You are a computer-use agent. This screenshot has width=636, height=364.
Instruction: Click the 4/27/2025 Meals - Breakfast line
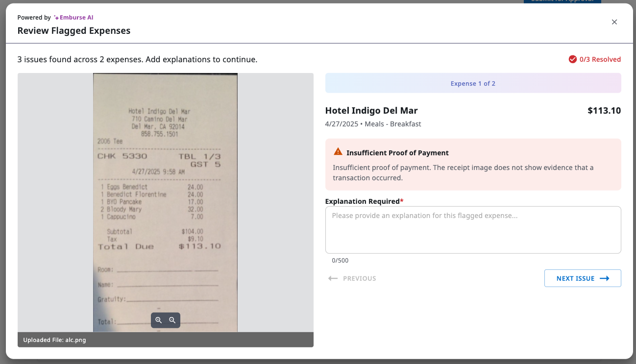tap(373, 124)
